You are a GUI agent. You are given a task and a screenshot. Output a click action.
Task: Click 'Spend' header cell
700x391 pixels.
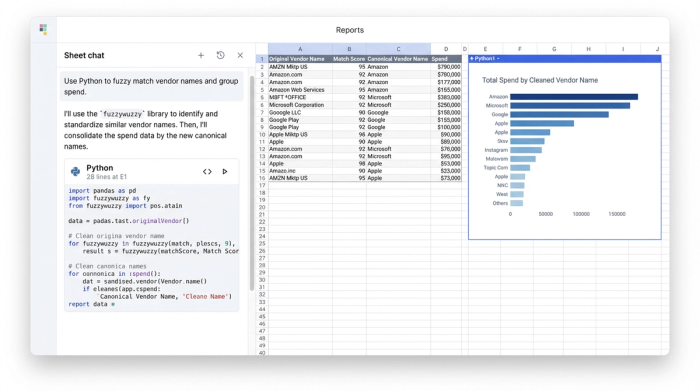(446, 59)
